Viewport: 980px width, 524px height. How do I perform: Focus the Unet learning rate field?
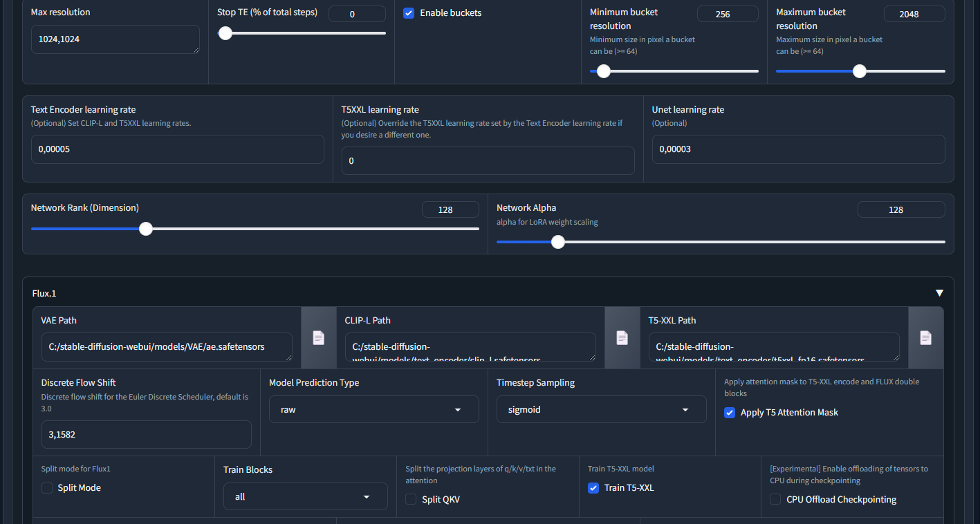point(799,149)
